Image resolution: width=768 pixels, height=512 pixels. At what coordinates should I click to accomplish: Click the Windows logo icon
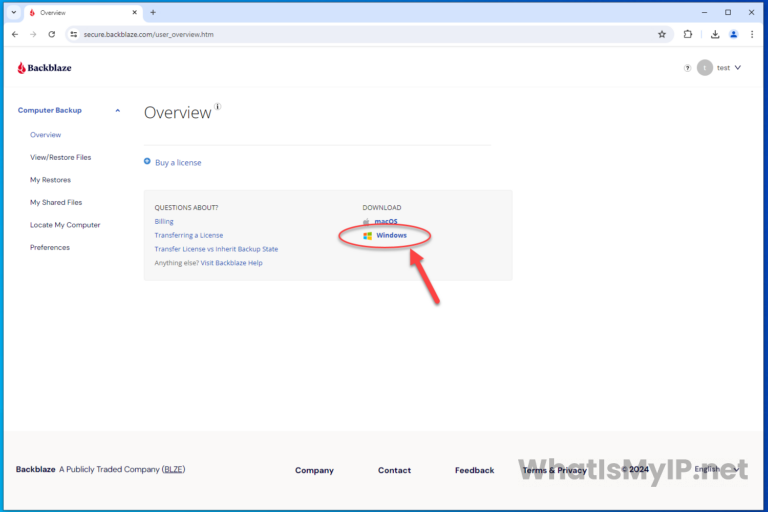367,236
